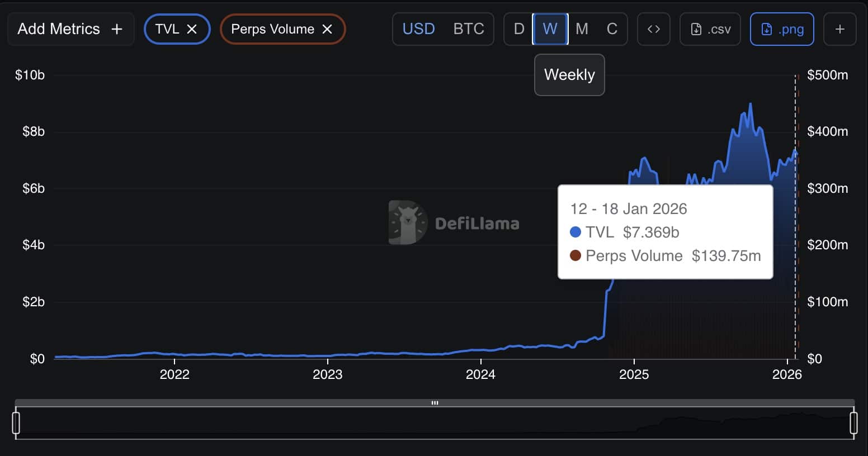Switch currency to BTC
Screen dimensions: 868x456
pos(469,29)
